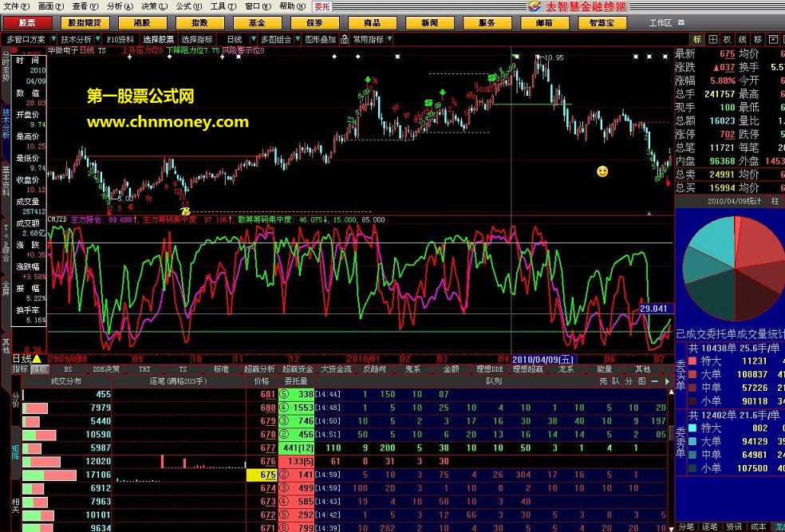Click the 港股 button
Screen dimensions: 785x532
pyautogui.click(x=142, y=23)
